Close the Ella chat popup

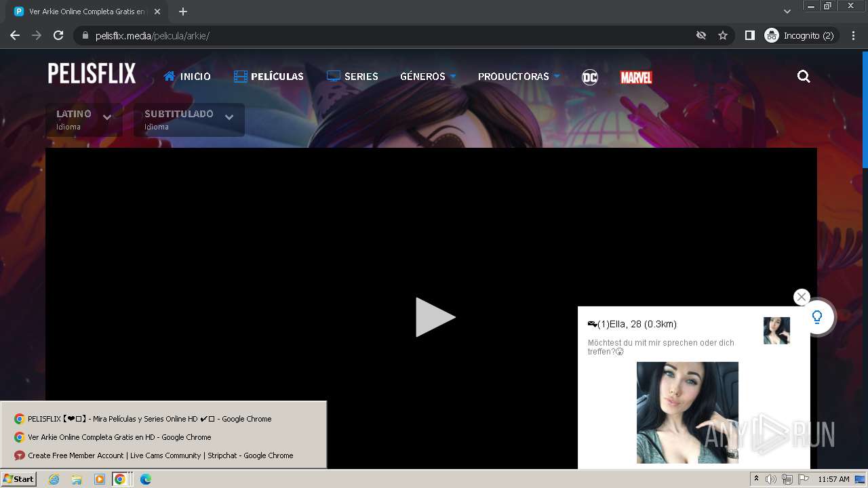click(802, 297)
